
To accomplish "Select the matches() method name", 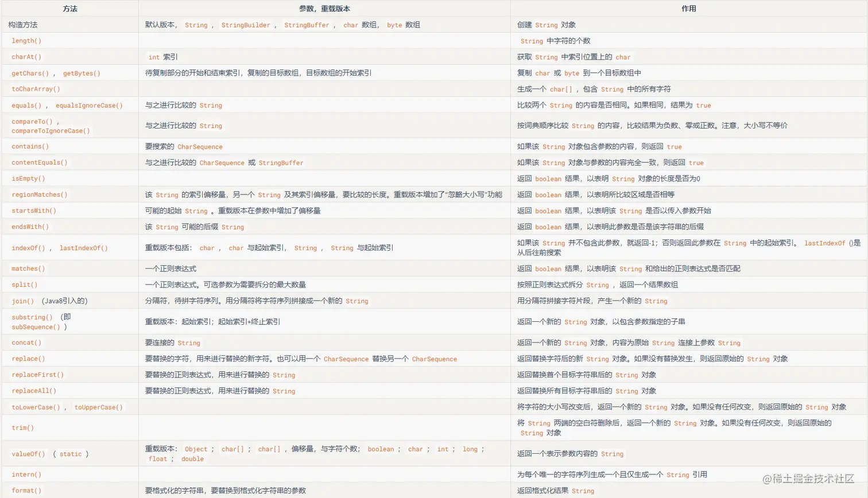I will [x=28, y=269].
